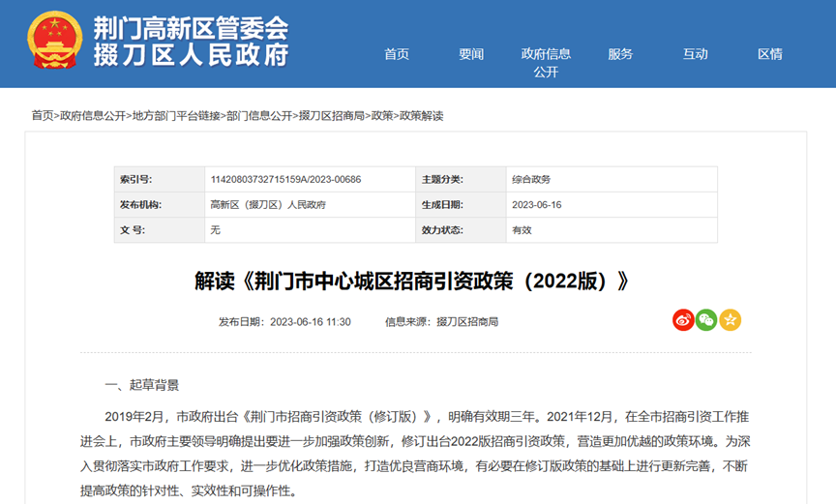Share article via WeChat icon
836x504 pixels.
click(706, 320)
